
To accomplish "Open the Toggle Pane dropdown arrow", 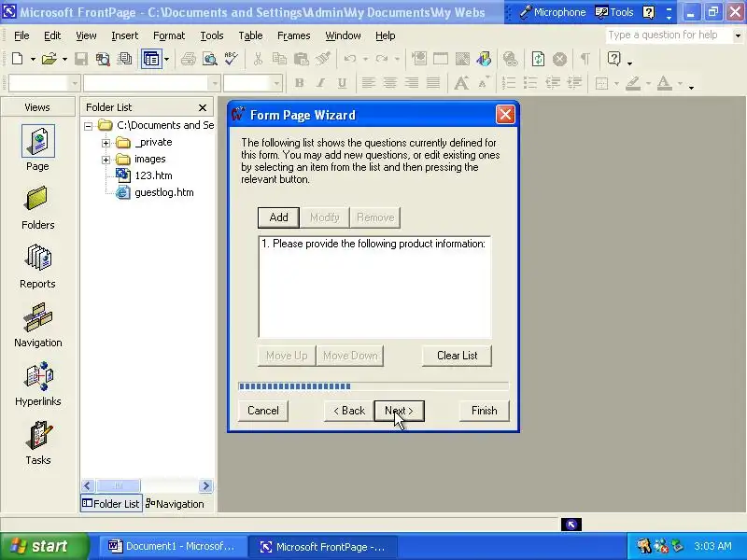I will [166, 60].
